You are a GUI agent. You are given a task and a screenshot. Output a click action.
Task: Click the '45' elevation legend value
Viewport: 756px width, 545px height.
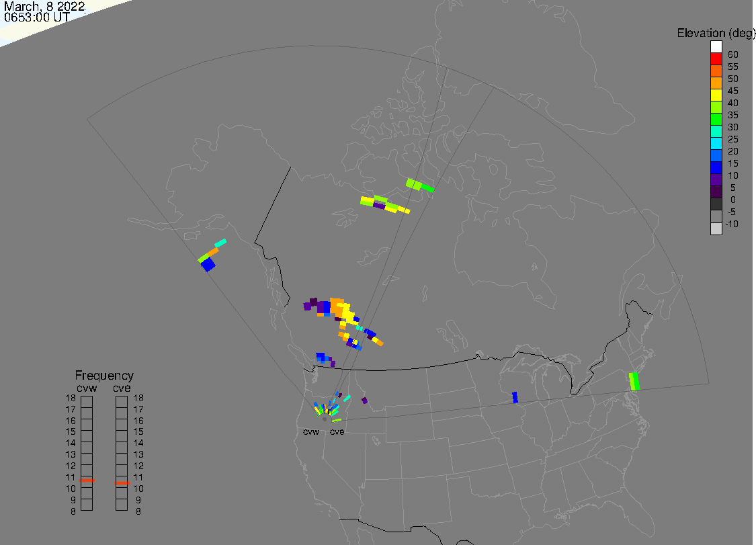733,91
